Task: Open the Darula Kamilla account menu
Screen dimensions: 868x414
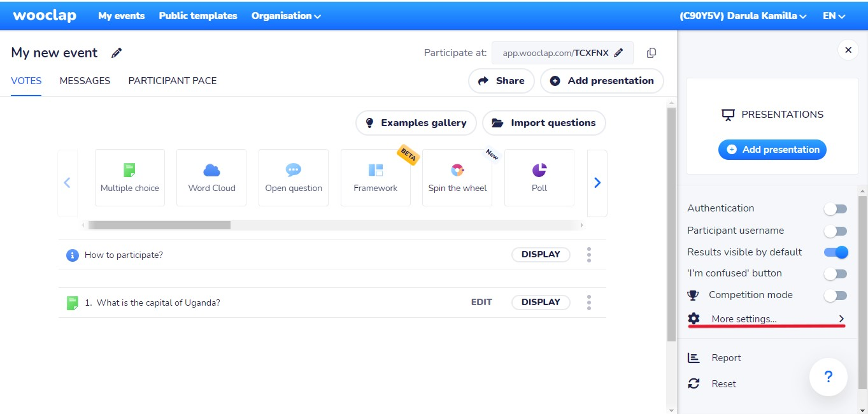Action: click(x=743, y=16)
